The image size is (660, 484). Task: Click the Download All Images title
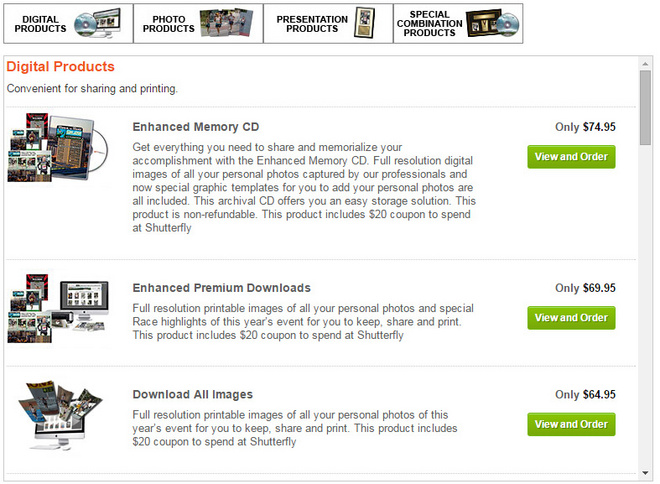point(192,394)
